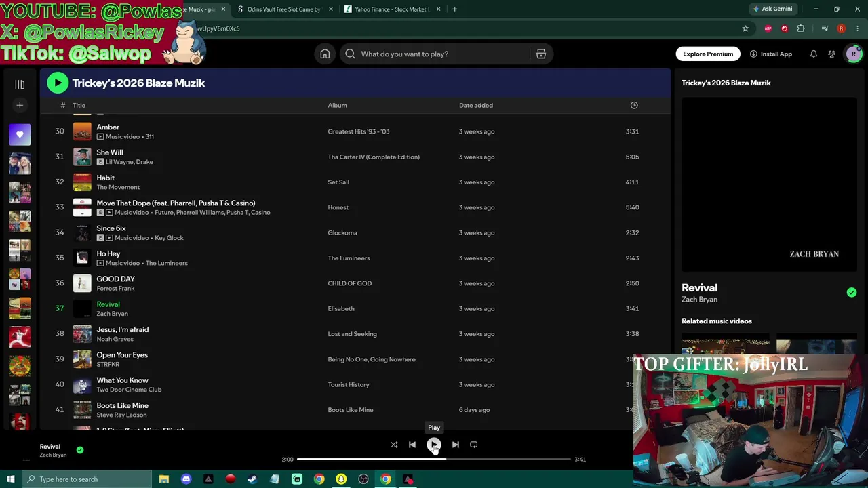
Task: Open the Greatest Hits '93 - '03 album
Action: pyautogui.click(x=359, y=131)
